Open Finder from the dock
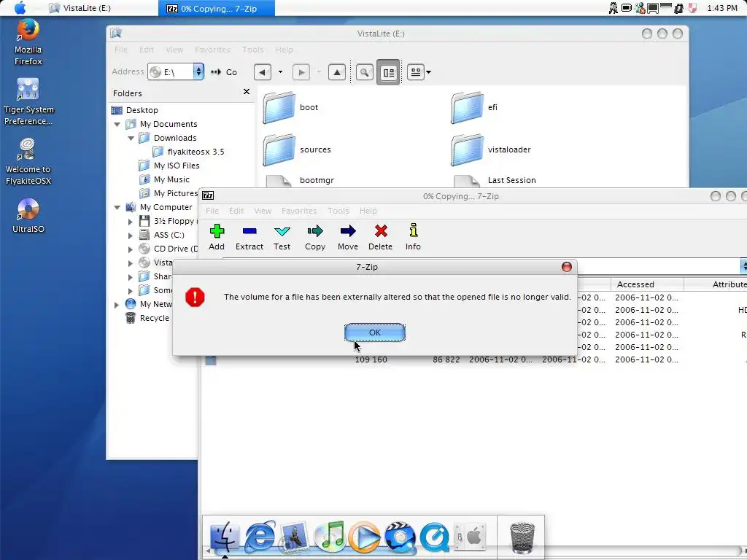Screen dimensions: 747x560 (225, 537)
